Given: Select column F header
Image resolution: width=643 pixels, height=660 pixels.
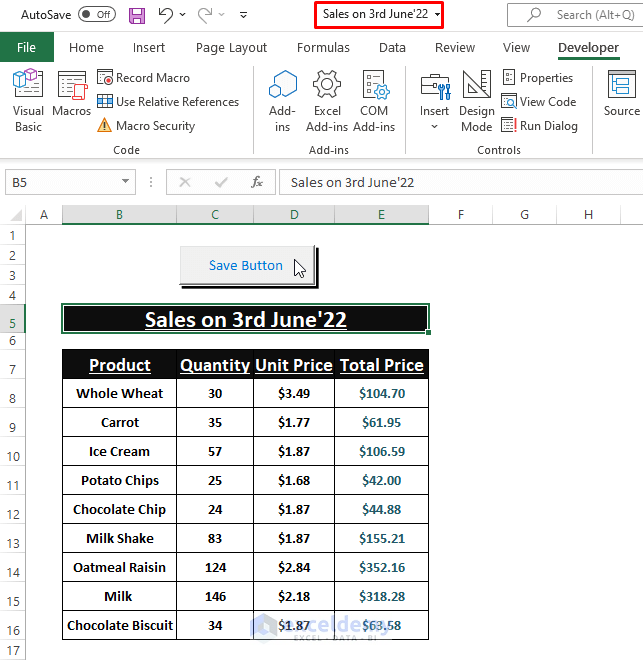Looking at the screenshot, I should pos(461,215).
